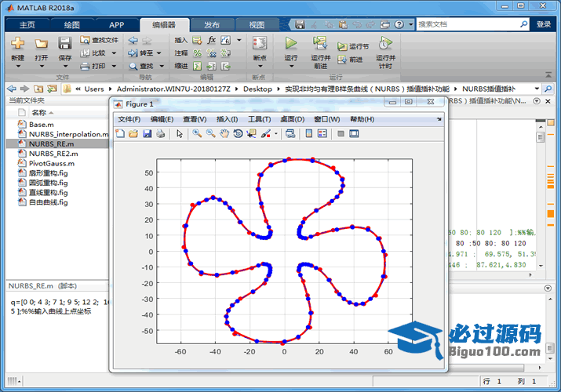This screenshot has height=392, width=561.
Task: Open the 工具(T) menu in Figure 1
Action: tap(260, 119)
